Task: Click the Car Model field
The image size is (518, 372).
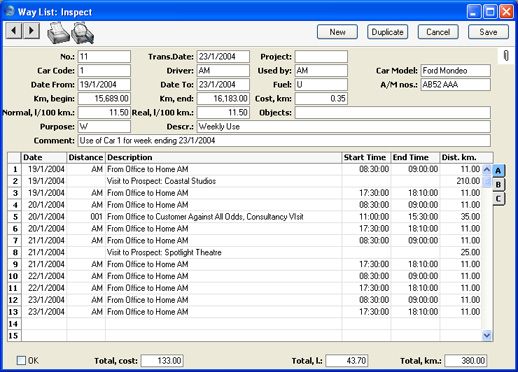Action: (456, 70)
